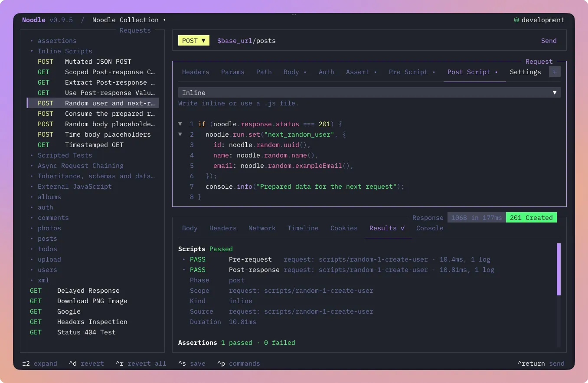The height and width of the screenshot is (383, 588).
Task: Collapse code fold arrow on line 1
Action: tap(180, 124)
